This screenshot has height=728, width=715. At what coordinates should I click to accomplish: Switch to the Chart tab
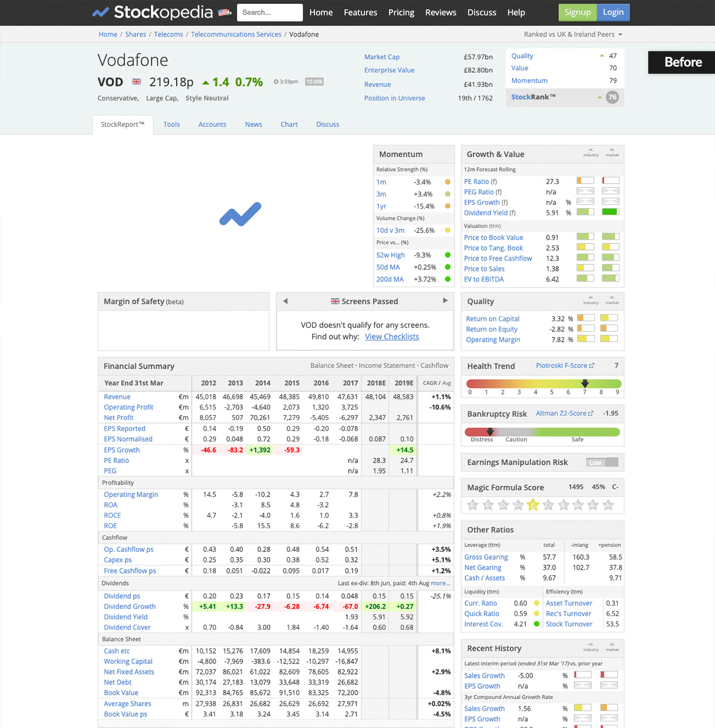[289, 125]
